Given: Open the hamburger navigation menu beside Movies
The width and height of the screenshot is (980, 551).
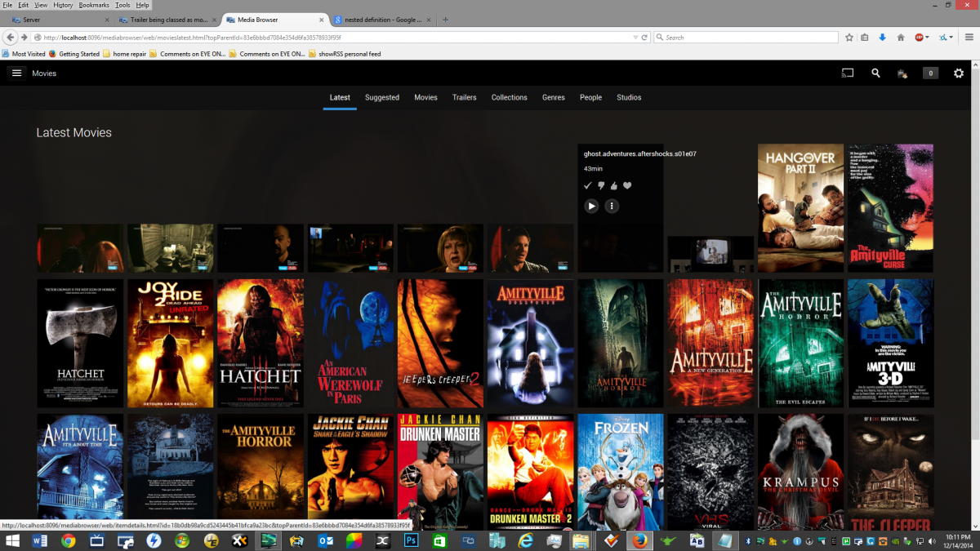Looking at the screenshot, I should [x=16, y=73].
